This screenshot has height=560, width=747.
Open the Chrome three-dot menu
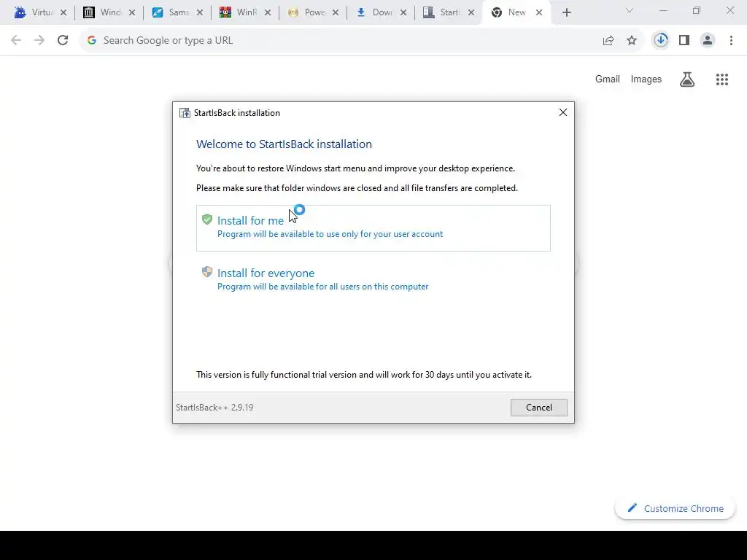(x=731, y=41)
